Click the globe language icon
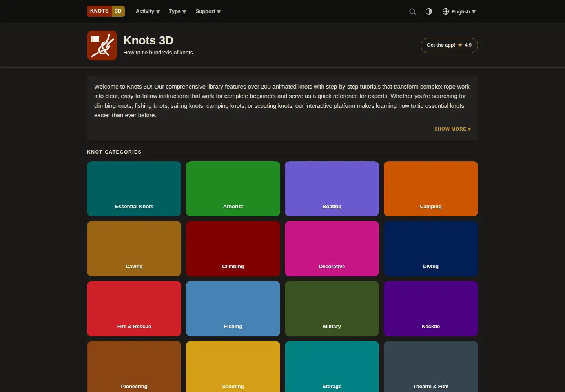 click(x=446, y=11)
